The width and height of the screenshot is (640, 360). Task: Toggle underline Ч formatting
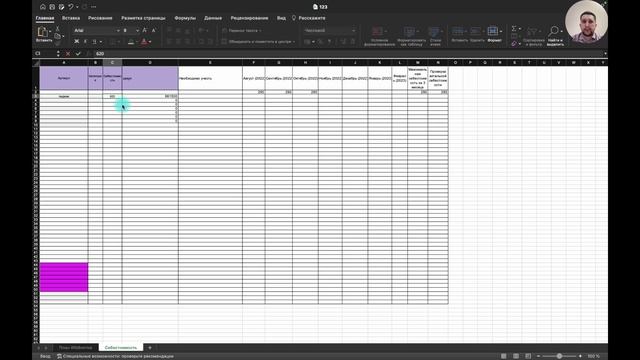tap(94, 42)
